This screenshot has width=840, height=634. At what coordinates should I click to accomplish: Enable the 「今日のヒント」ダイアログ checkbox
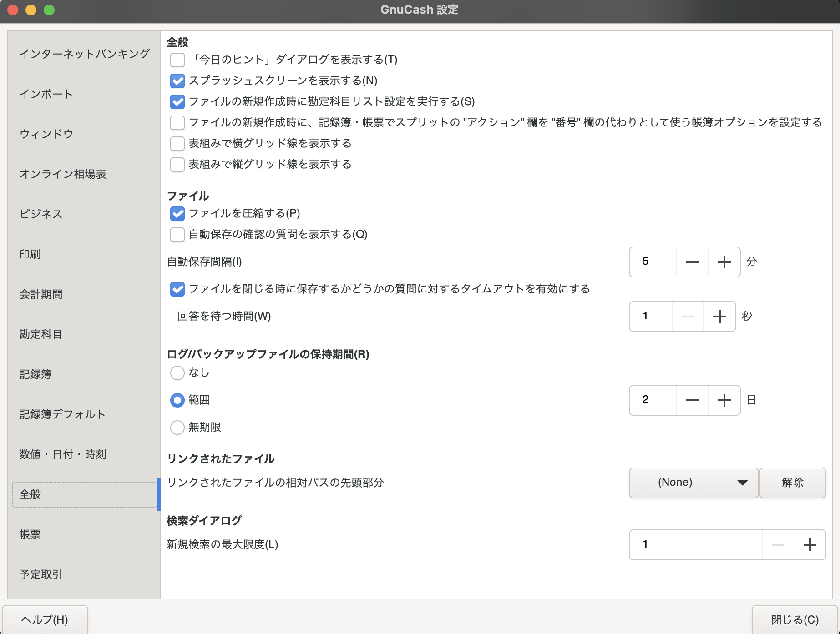click(177, 60)
